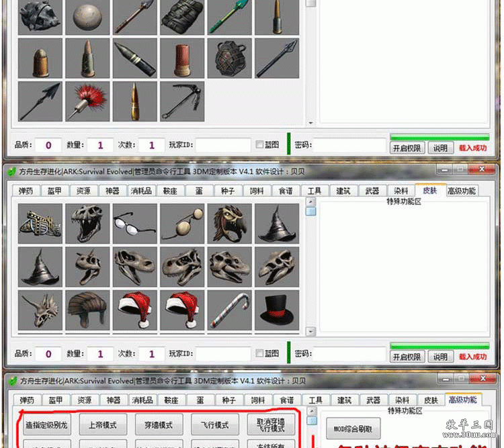Image resolution: width=504 pixels, height=448 pixels.
Task: Choose the rifle bullet next to pistol bullet
Action: click(x=87, y=58)
